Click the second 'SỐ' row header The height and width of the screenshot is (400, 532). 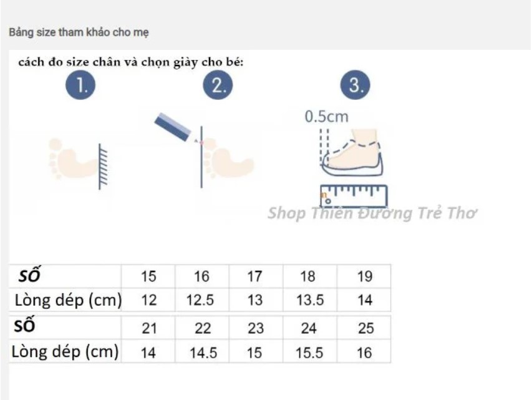26,326
